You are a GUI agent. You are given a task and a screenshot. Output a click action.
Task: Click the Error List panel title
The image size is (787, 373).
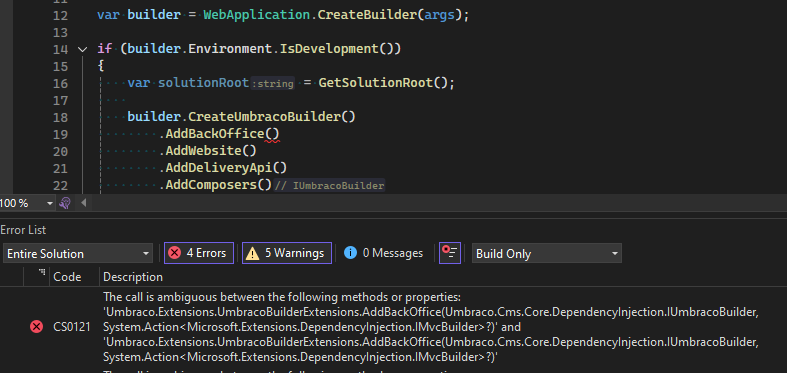coord(23,230)
